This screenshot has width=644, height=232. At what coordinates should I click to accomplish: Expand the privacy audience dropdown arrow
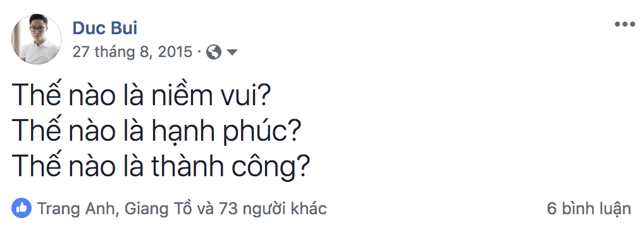[x=232, y=52]
